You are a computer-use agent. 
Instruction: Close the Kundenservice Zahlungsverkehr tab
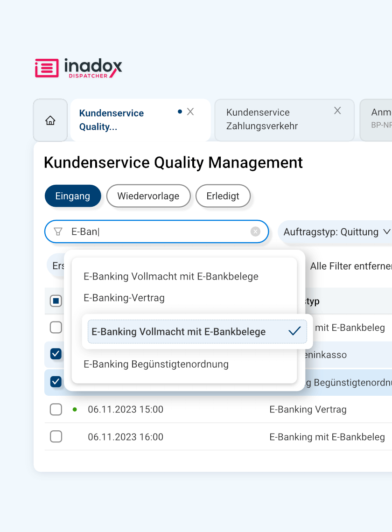pos(337,111)
